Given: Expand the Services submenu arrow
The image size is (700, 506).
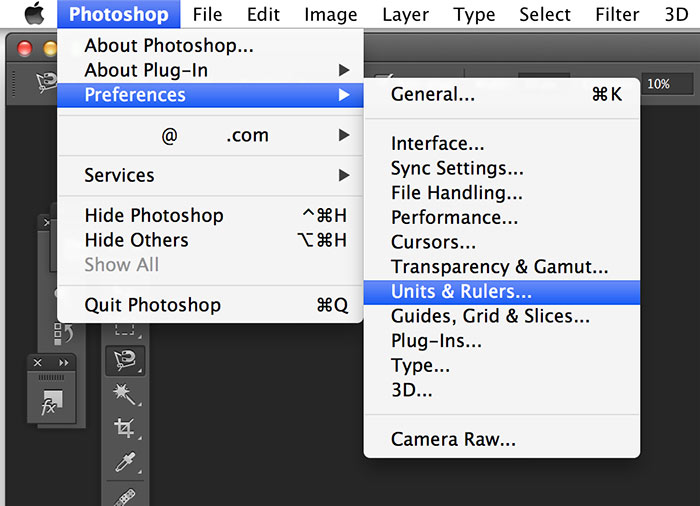Looking at the screenshot, I should point(344,175).
